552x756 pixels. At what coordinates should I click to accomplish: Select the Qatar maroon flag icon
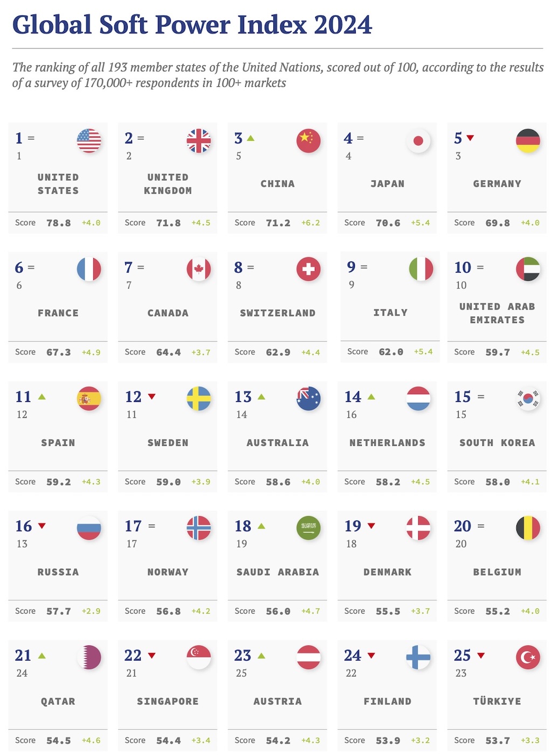tap(89, 657)
